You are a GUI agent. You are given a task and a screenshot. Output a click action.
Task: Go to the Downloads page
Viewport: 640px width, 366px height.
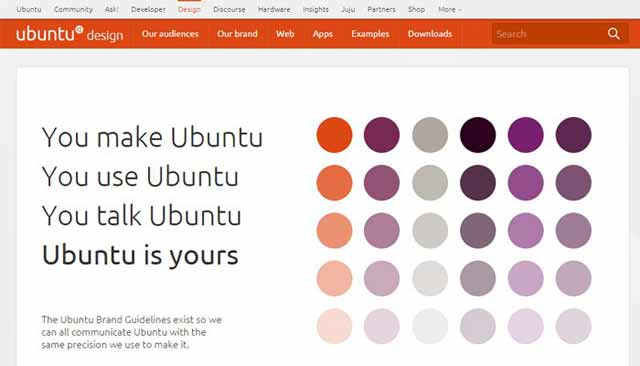coord(430,34)
